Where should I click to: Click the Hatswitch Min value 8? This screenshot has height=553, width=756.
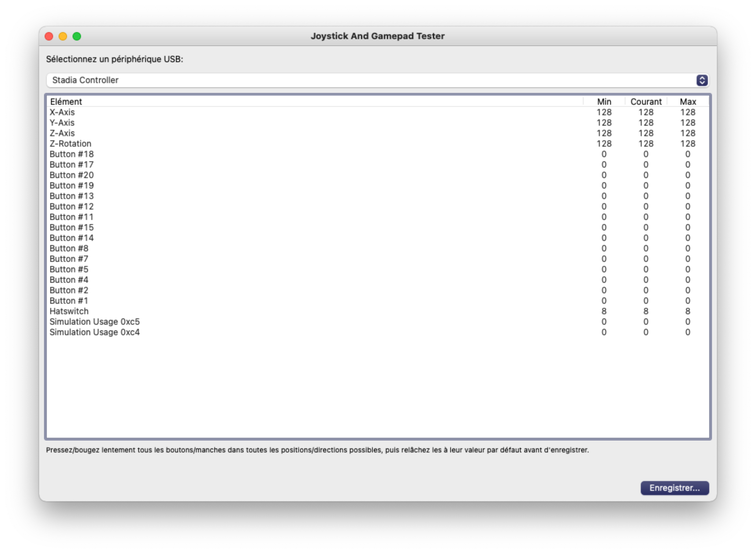click(x=604, y=311)
